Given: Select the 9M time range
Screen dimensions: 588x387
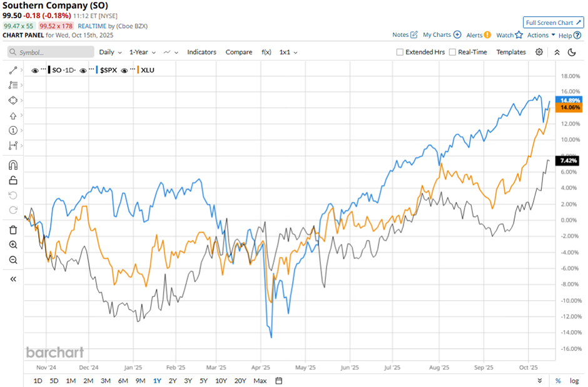Looking at the screenshot, I should 140,381.
